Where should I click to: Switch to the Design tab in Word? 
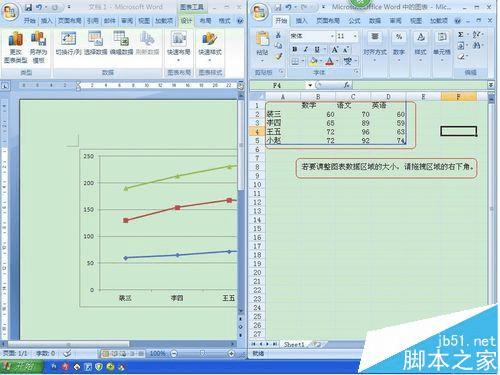186,21
